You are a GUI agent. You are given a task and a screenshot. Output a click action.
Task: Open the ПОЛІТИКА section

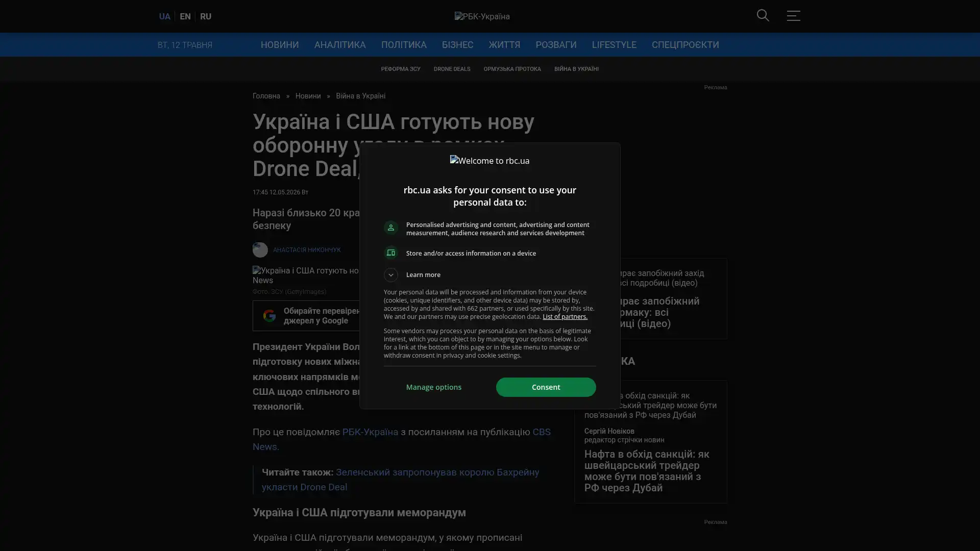(404, 45)
